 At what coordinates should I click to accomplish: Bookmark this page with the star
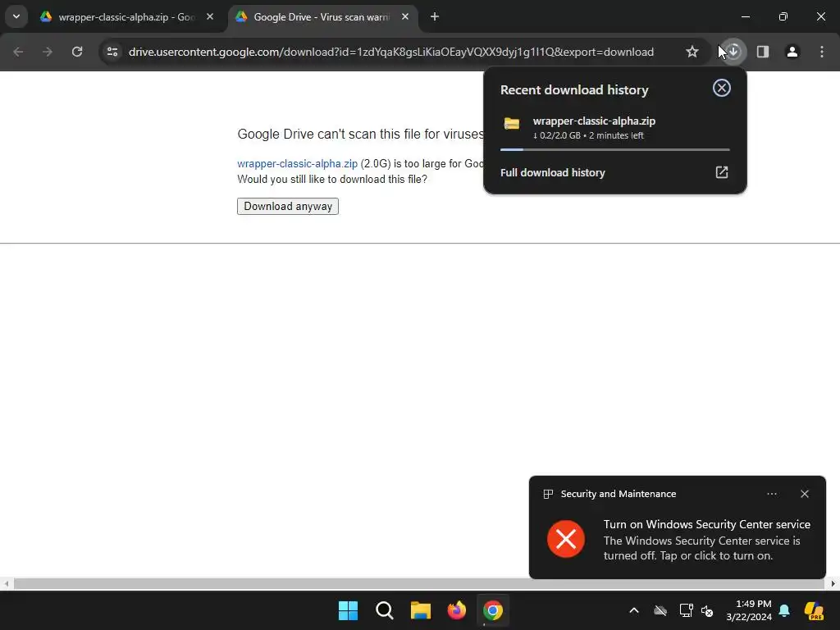pos(692,52)
